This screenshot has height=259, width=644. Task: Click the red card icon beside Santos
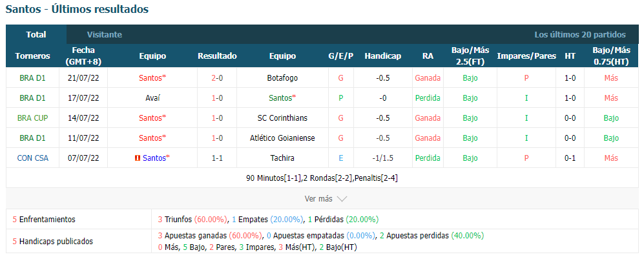point(137,158)
